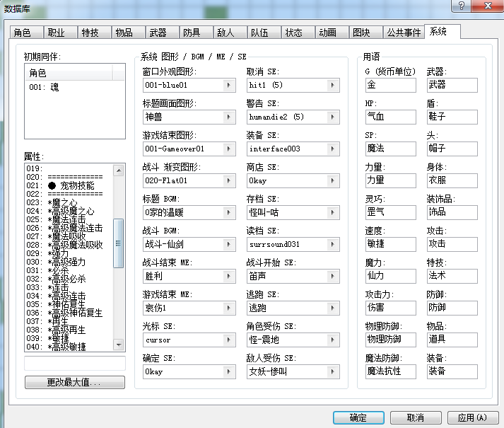The width and height of the screenshot is (504, 428).
Task: Edit the 魔法防御 term field 魔法抗性
Action: [x=390, y=372]
